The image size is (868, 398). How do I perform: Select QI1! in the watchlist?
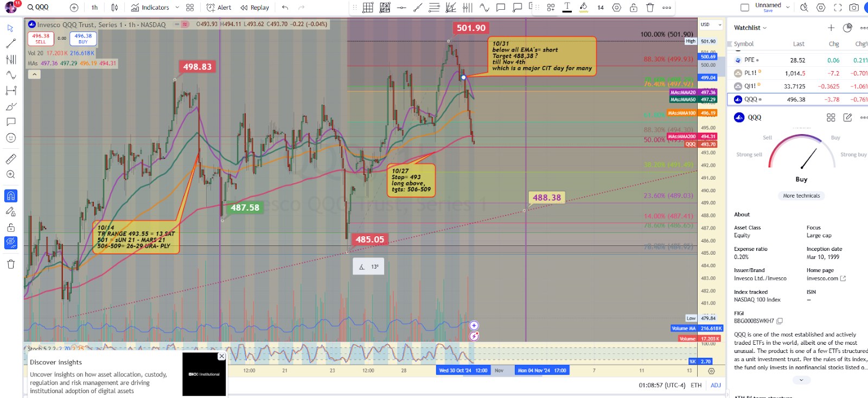point(797,86)
